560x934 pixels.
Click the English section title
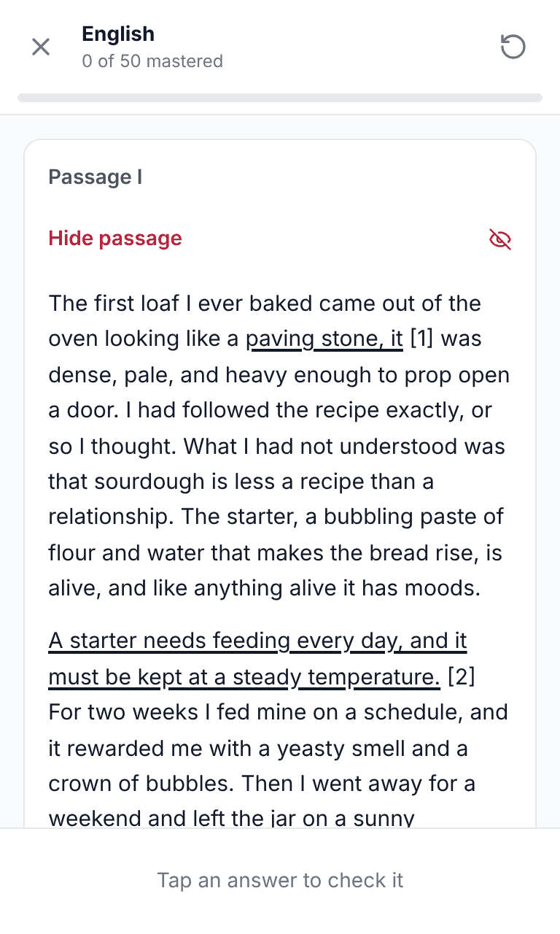pyautogui.click(x=118, y=34)
